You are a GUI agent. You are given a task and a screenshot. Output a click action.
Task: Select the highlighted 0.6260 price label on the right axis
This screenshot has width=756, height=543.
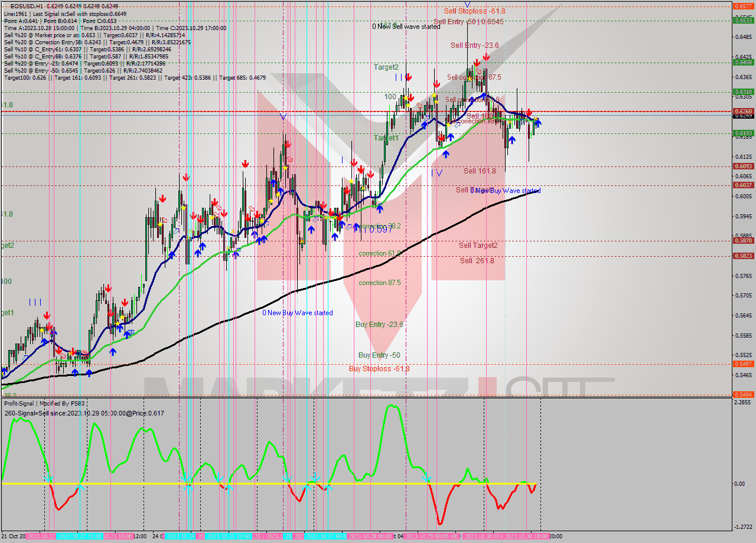pos(743,111)
